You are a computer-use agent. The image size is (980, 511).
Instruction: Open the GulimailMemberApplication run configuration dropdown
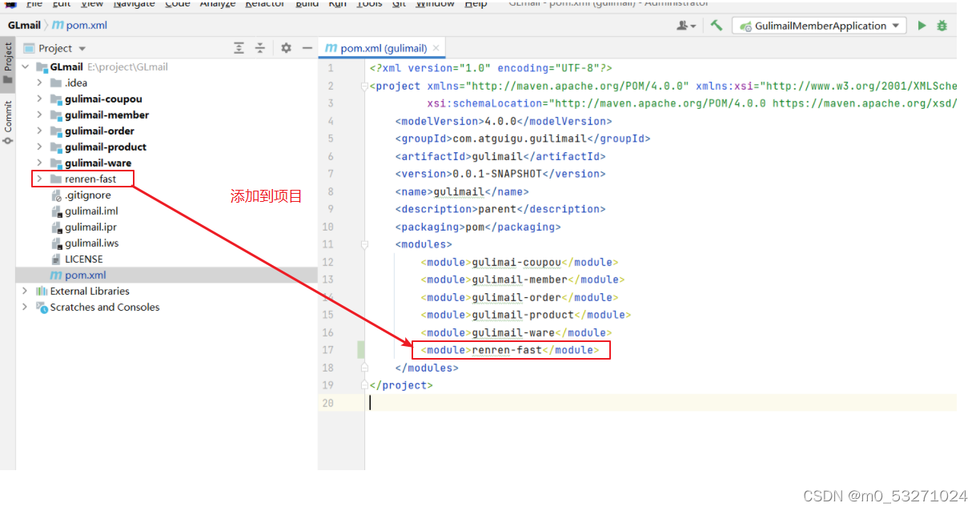820,26
